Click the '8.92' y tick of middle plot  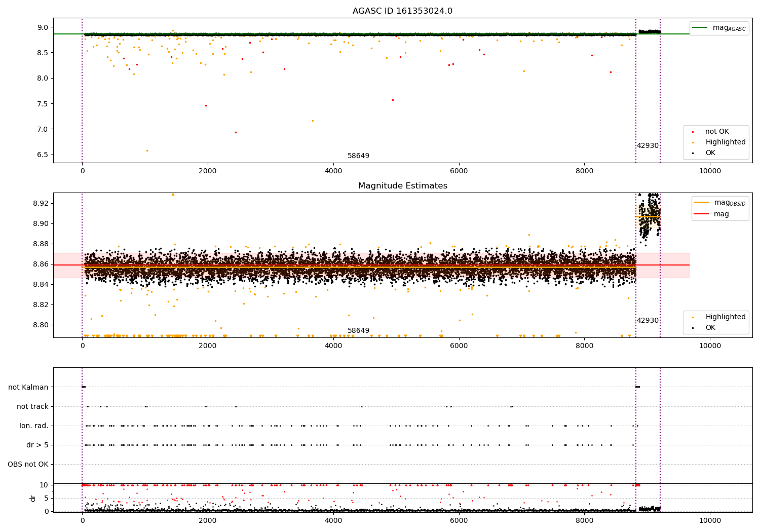pos(41,203)
